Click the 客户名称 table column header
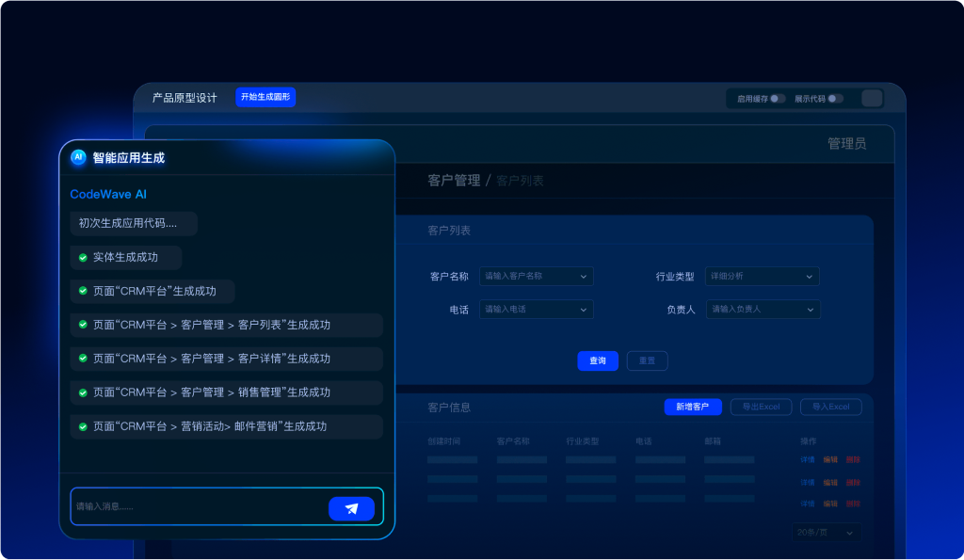This screenshot has height=560, width=964. click(513, 441)
